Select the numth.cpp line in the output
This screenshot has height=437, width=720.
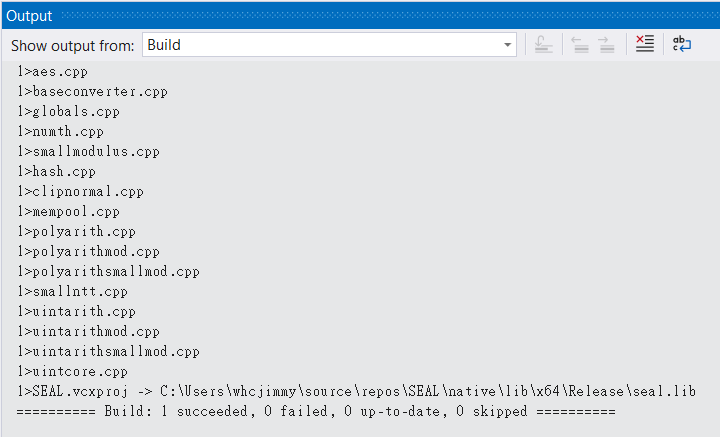(60, 132)
